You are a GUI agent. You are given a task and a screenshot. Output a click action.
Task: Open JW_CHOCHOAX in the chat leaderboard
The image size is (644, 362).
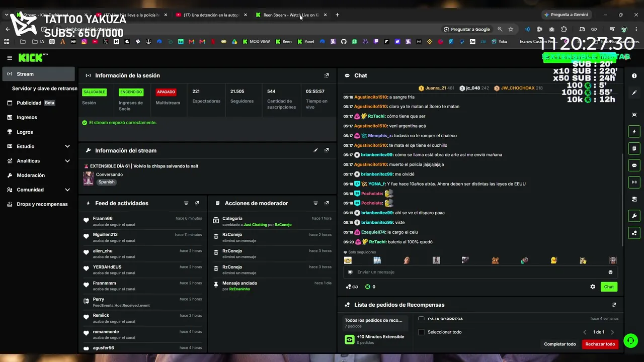click(518, 88)
